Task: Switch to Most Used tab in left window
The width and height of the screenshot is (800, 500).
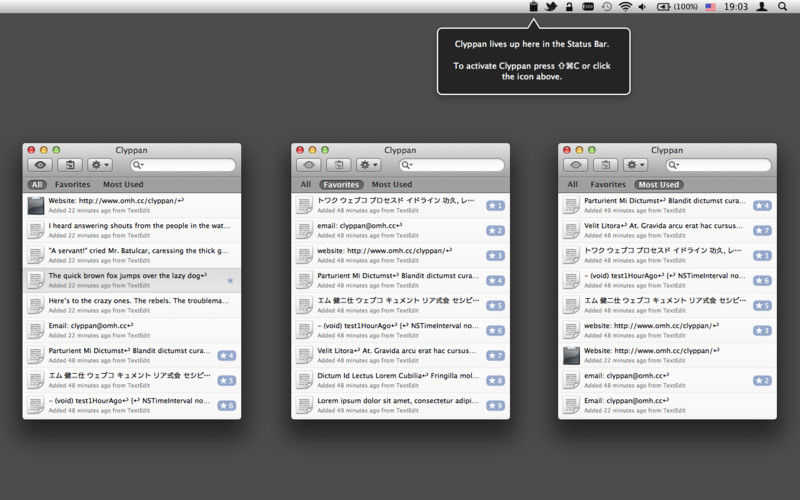Action: (123, 184)
